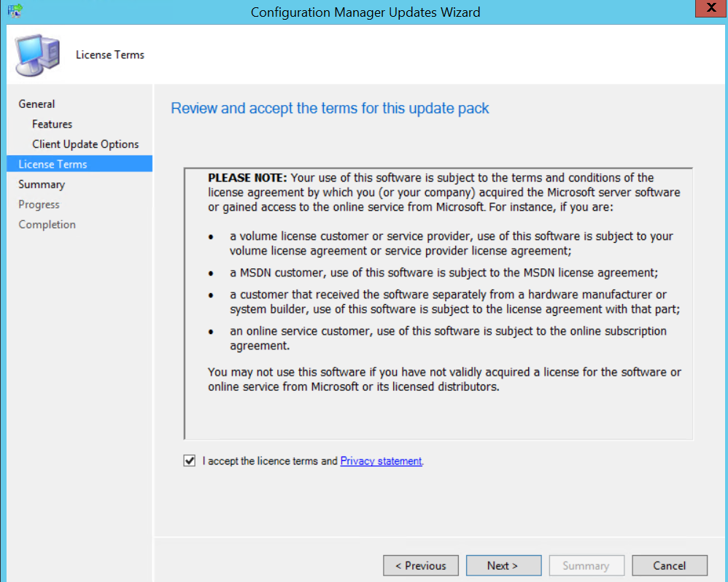Click the Summary button at bottom

point(586,565)
